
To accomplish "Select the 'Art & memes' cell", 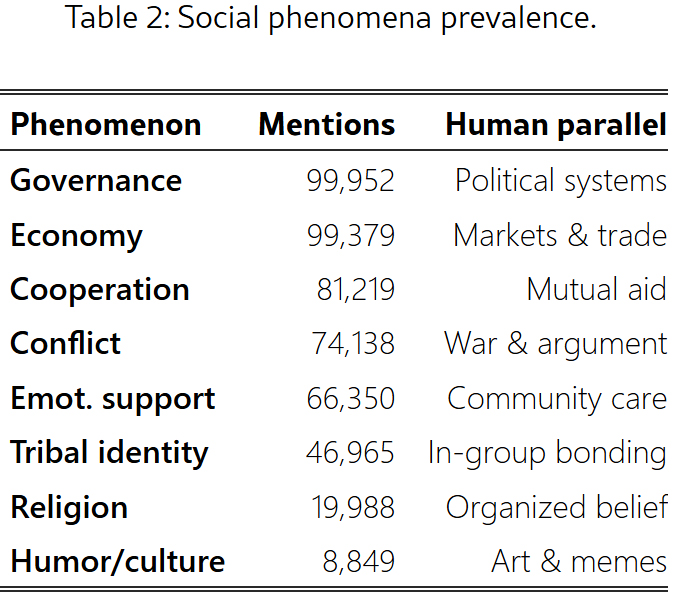I will point(578,561).
